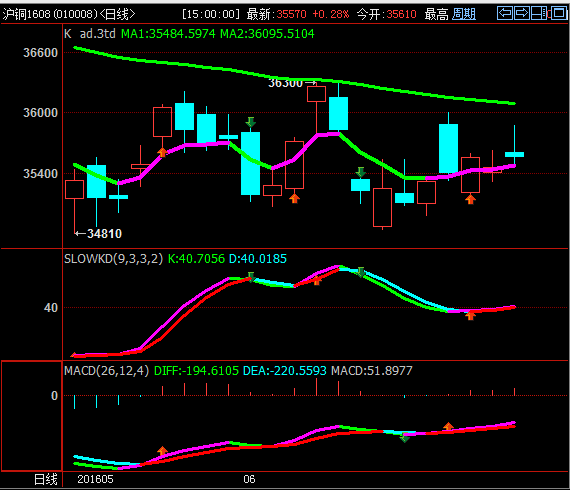Click green sell arrow on MACD line
This screenshot has height=490, width=570.
click(404, 438)
